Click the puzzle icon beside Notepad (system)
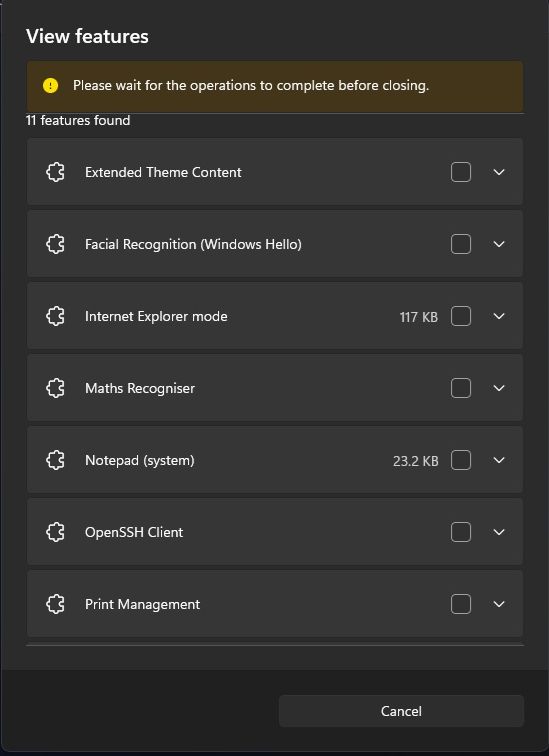The image size is (549, 756). [55, 460]
